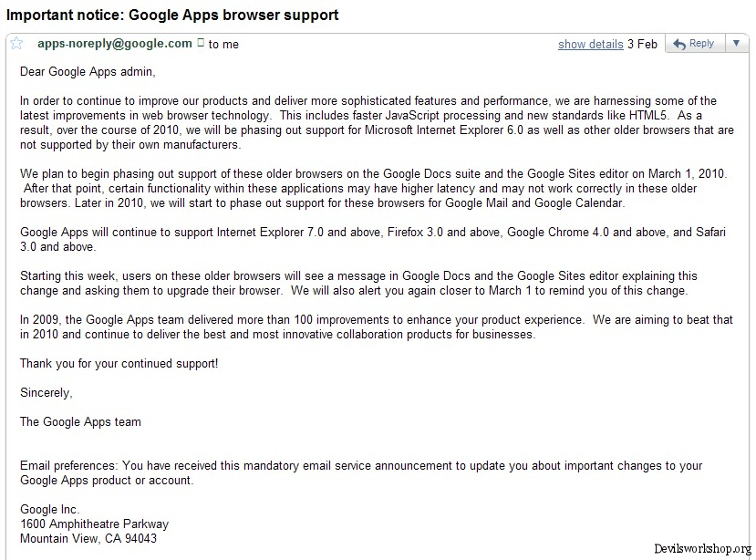
Task: Click the 'to me' recipient text
Action: pos(223,45)
